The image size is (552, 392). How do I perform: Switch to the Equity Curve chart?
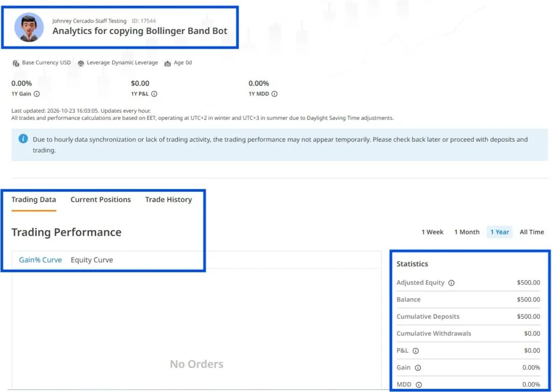click(x=92, y=260)
